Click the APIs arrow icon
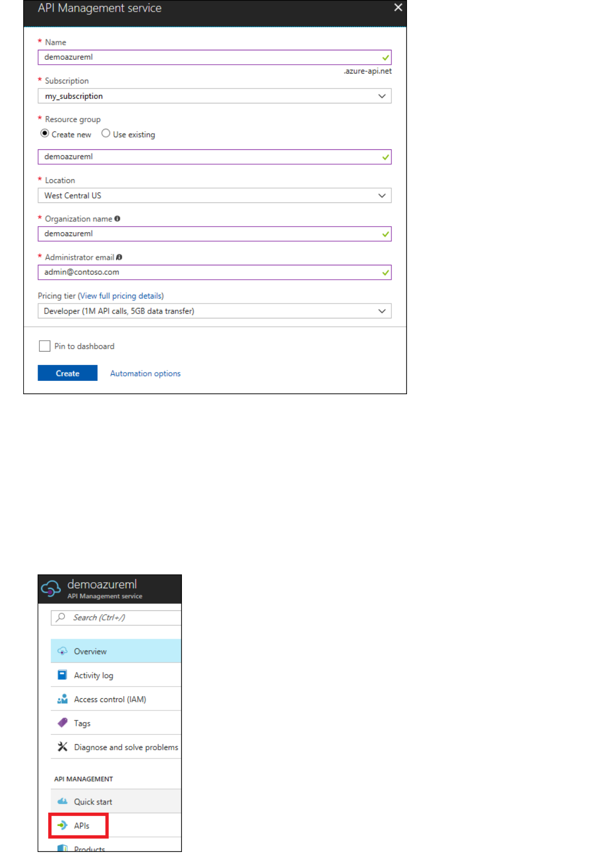This screenshot has width=595, height=868. coord(62,825)
